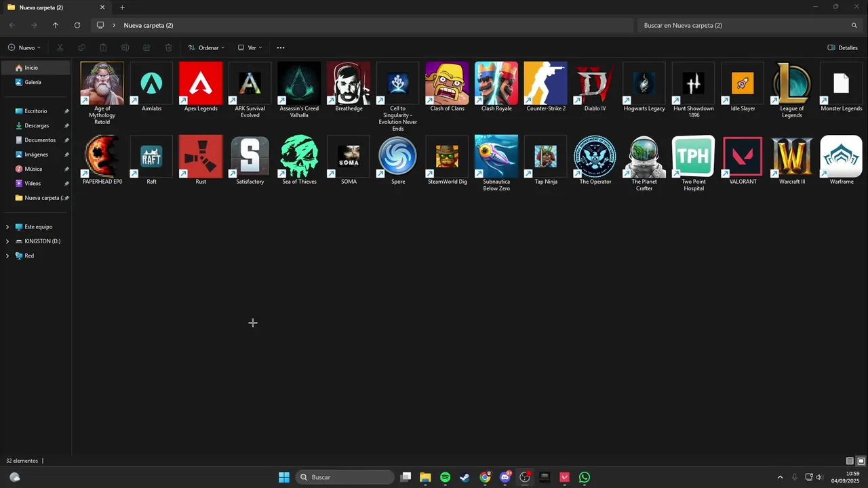Add a new tab with the plus button
The height and width of the screenshot is (488, 868).
click(x=122, y=7)
